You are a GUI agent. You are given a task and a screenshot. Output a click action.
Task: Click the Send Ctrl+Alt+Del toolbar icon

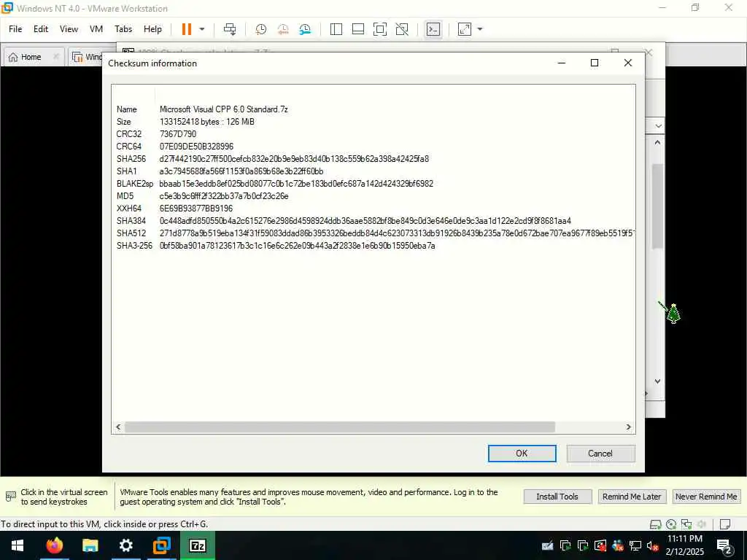[x=230, y=29]
